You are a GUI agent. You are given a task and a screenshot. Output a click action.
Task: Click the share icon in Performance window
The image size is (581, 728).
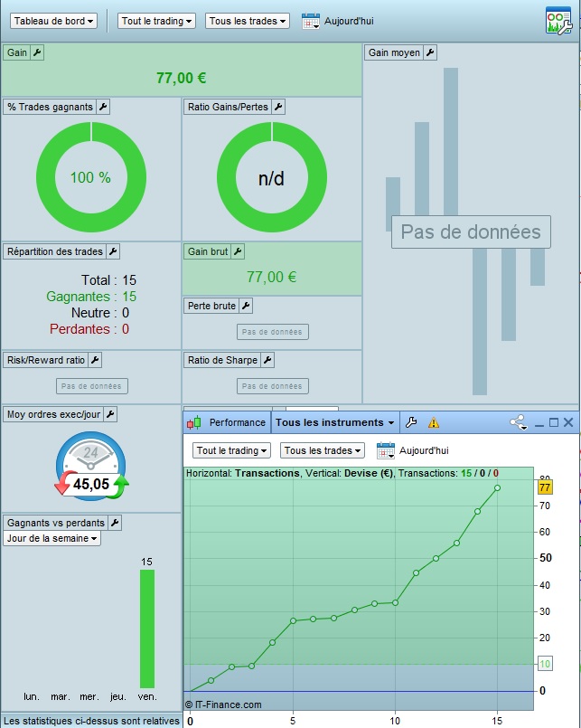click(x=518, y=422)
